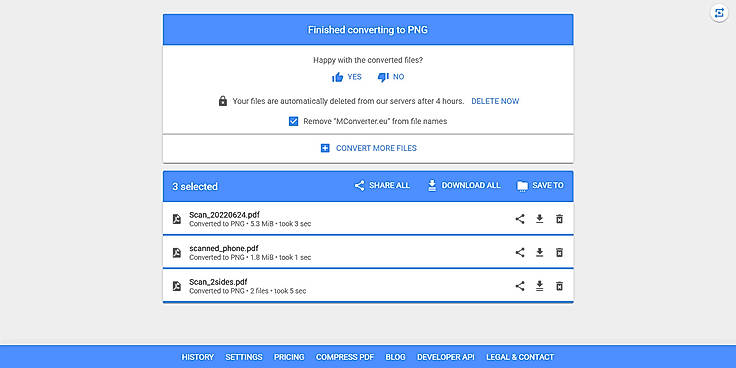Delete the Scan_20220624.pdf row
The image size is (736, 368).
tap(559, 219)
